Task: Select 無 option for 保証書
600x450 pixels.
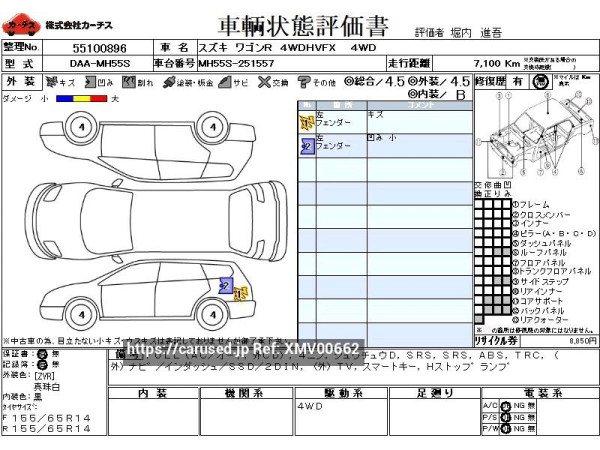Action: point(55,354)
